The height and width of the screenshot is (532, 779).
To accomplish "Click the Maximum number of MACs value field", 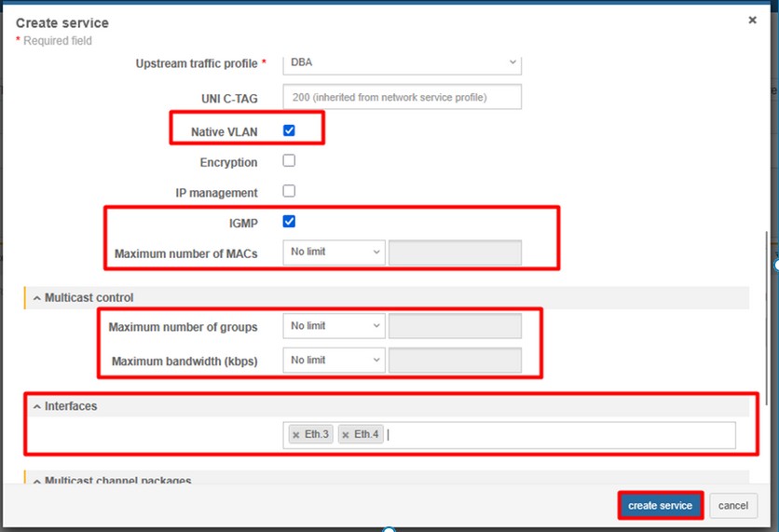I will pos(455,252).
